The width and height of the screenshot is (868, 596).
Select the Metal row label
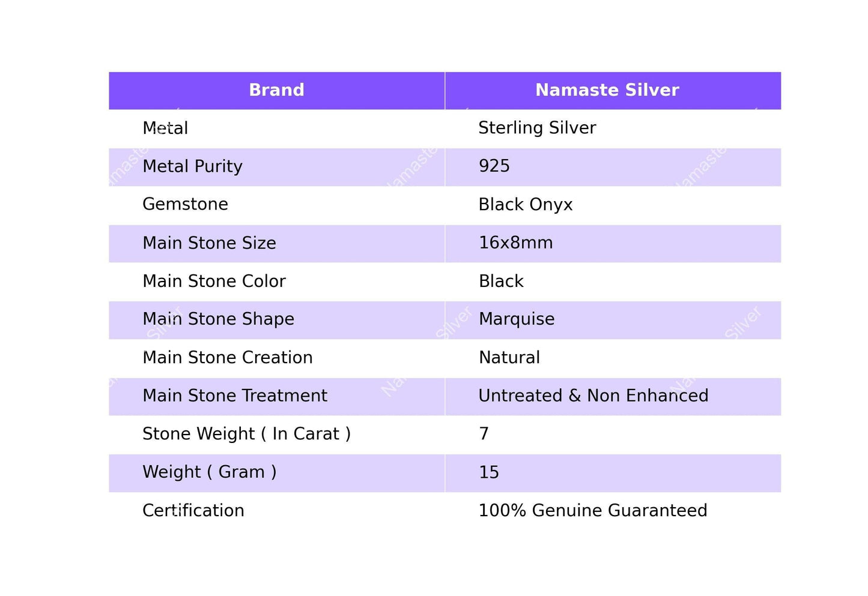point(165,128)
